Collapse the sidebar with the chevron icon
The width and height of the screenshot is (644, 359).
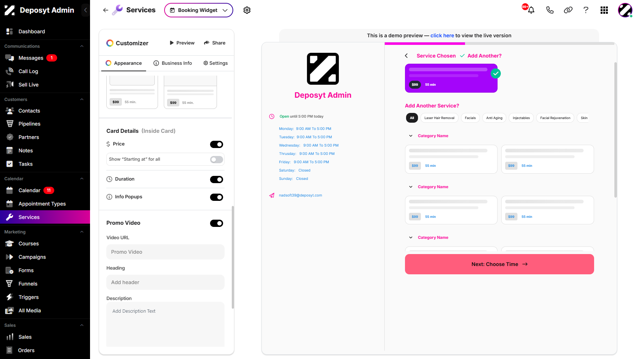pos(85,10)
